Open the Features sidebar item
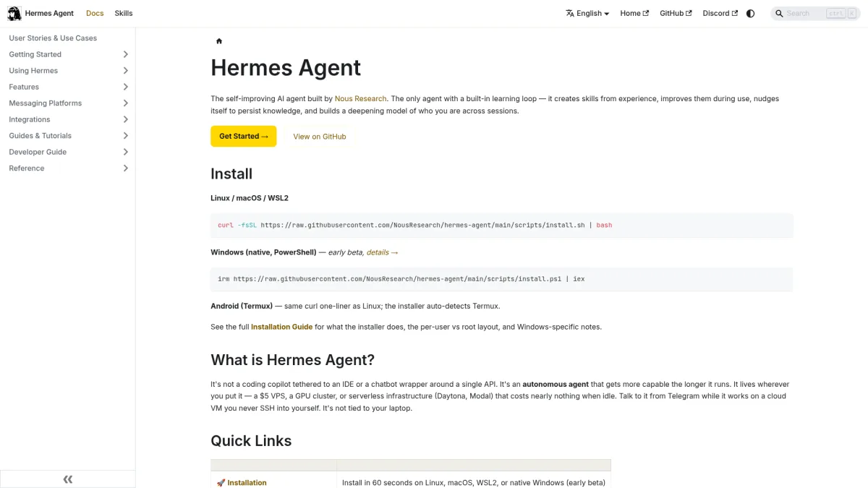Viewport: 868px width, 488px height. coord(24,87)
